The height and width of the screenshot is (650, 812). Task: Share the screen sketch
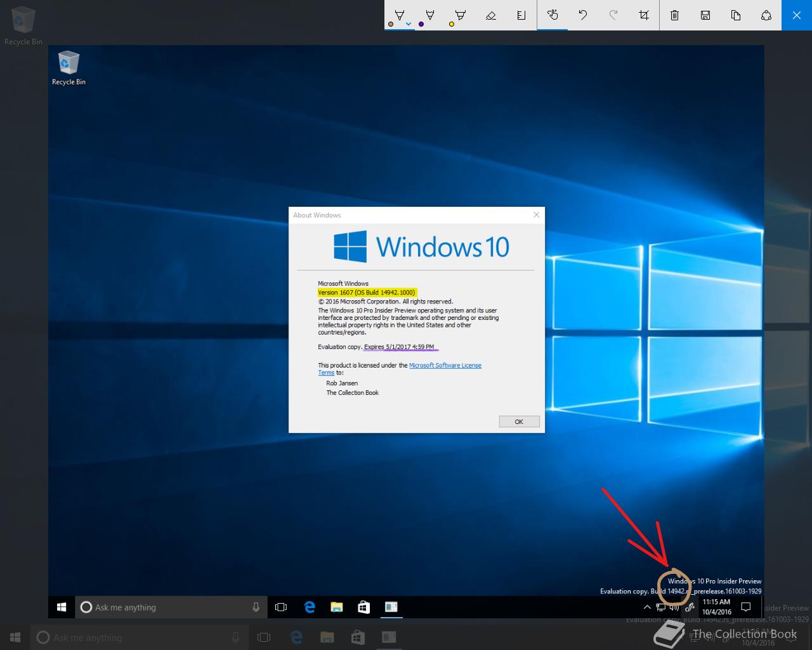(x=766, y=15)
